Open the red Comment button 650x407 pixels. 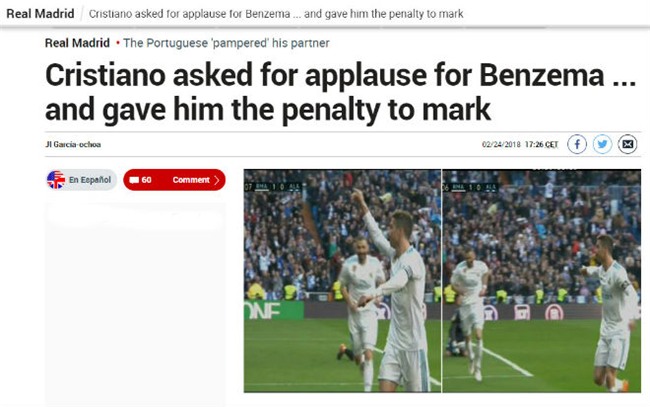tap(174, 180)
